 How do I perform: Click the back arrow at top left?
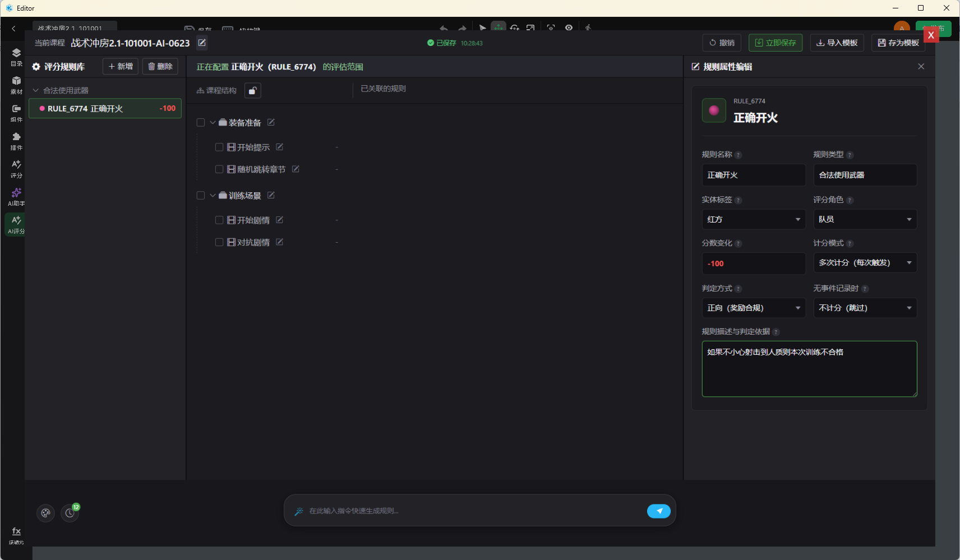[x=13, y=29]
